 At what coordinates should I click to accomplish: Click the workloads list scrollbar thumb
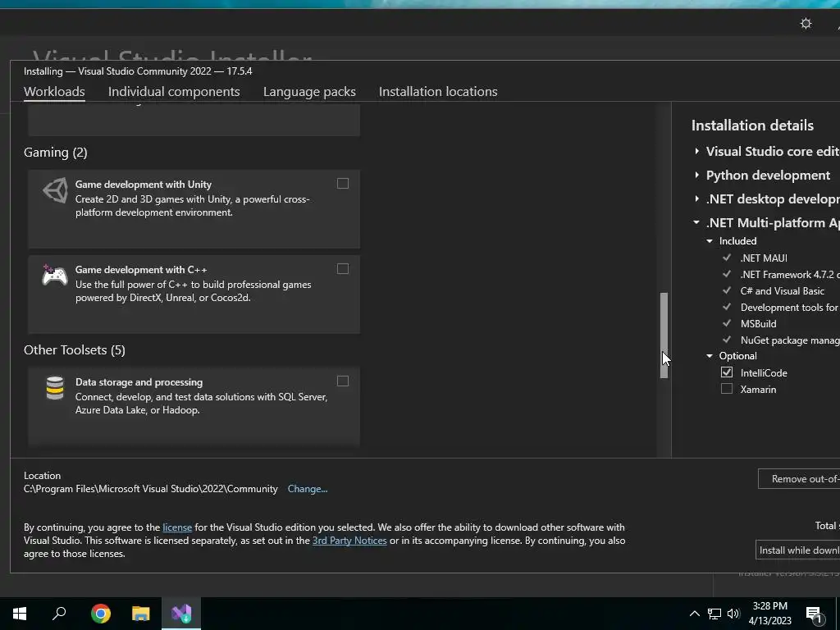(664, 336)
